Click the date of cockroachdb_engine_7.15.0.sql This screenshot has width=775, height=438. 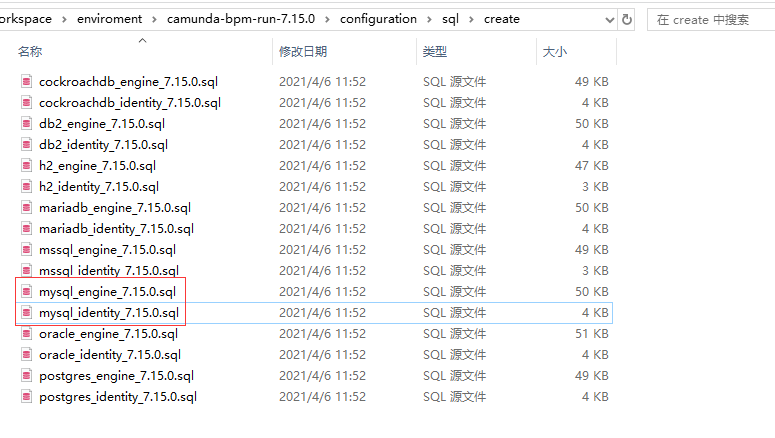pos(322,82)
